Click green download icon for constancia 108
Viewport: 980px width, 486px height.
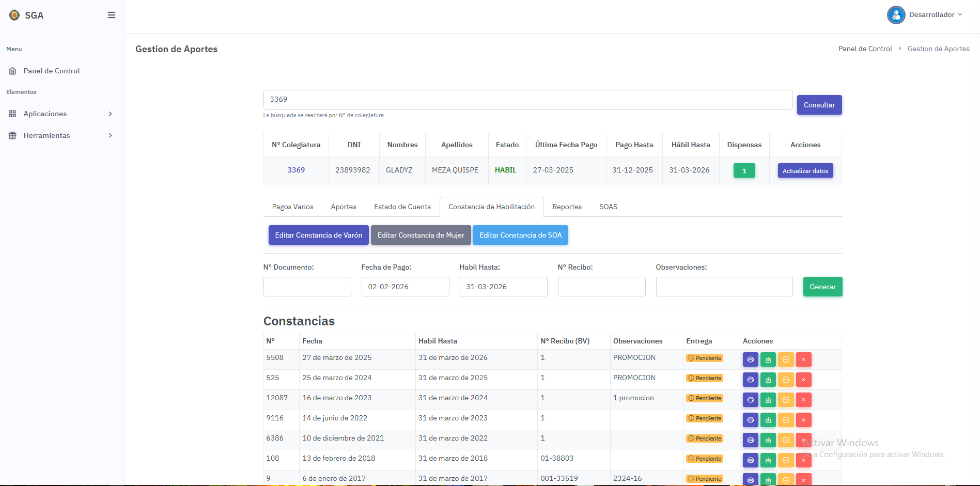[x=768, y=460]
